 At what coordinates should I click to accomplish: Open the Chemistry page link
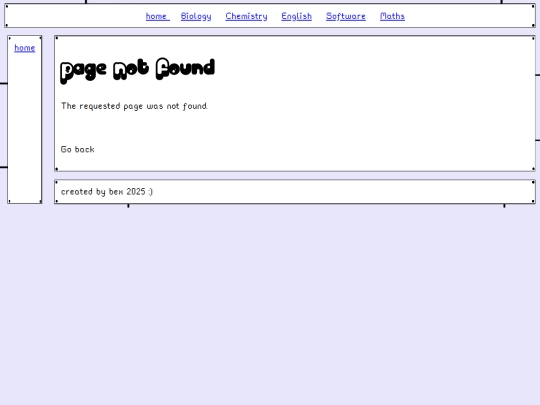pos(246,16)
